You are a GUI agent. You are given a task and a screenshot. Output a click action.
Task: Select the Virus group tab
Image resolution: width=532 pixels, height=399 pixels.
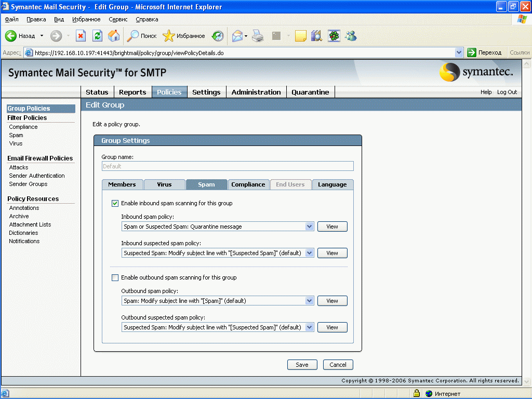tap(164, 184)
